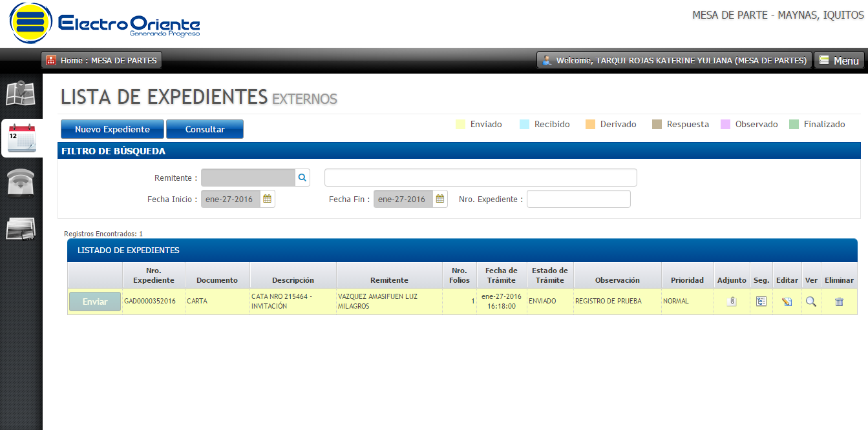View expediente with magnifier Ver icon
This screenshot has width=868, height=430.
pos(810,302)
